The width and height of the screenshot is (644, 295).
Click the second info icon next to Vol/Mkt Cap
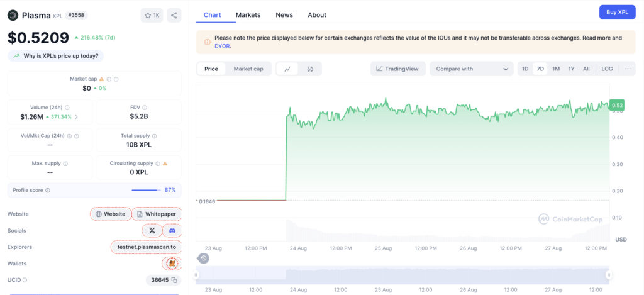tap(76, 136)
